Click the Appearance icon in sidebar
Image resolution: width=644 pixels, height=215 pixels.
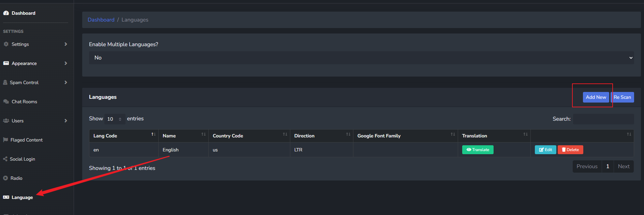(6, 63)
